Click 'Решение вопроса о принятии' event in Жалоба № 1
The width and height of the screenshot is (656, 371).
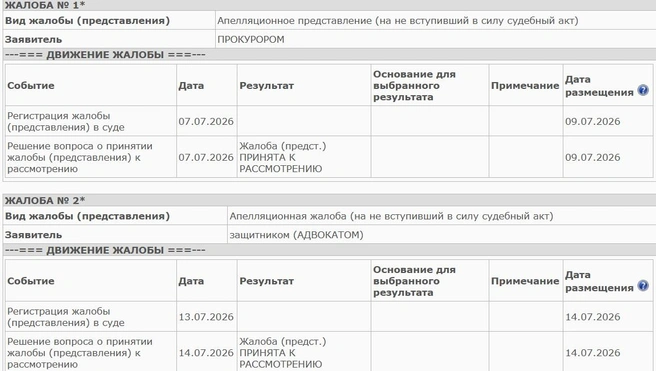click(79, 157)
